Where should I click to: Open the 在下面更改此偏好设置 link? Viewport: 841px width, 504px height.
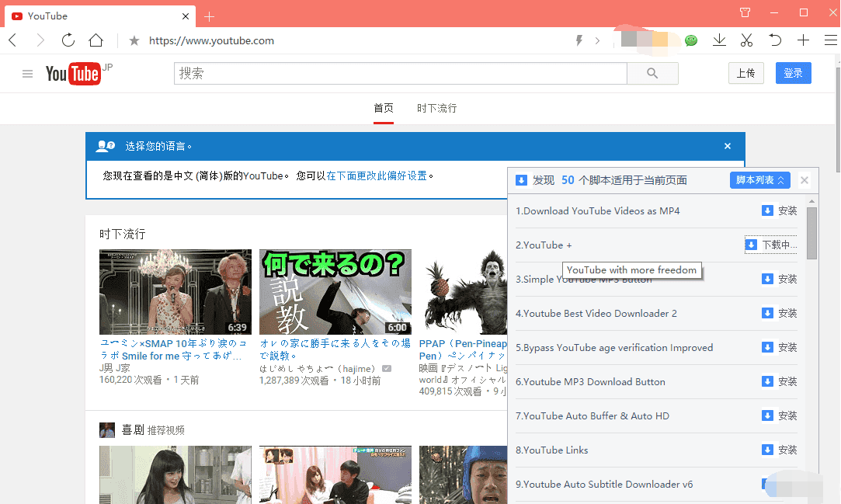click(377, 176)
